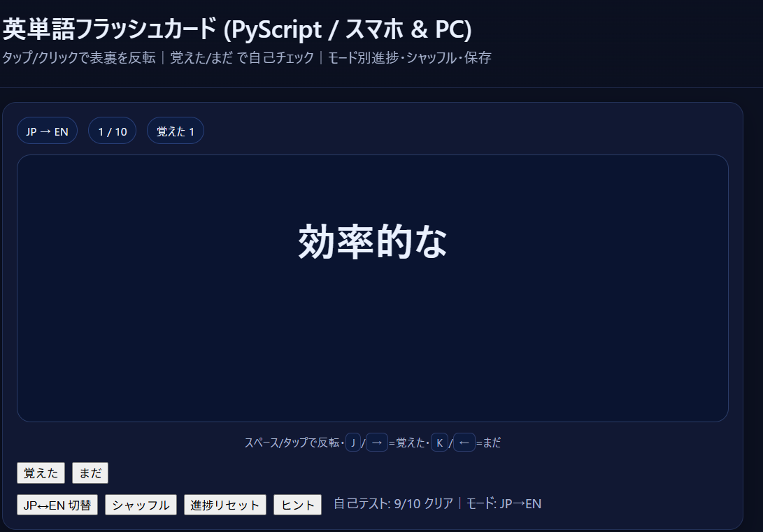Click the JP → EN mode pill

tap(47, 131)
